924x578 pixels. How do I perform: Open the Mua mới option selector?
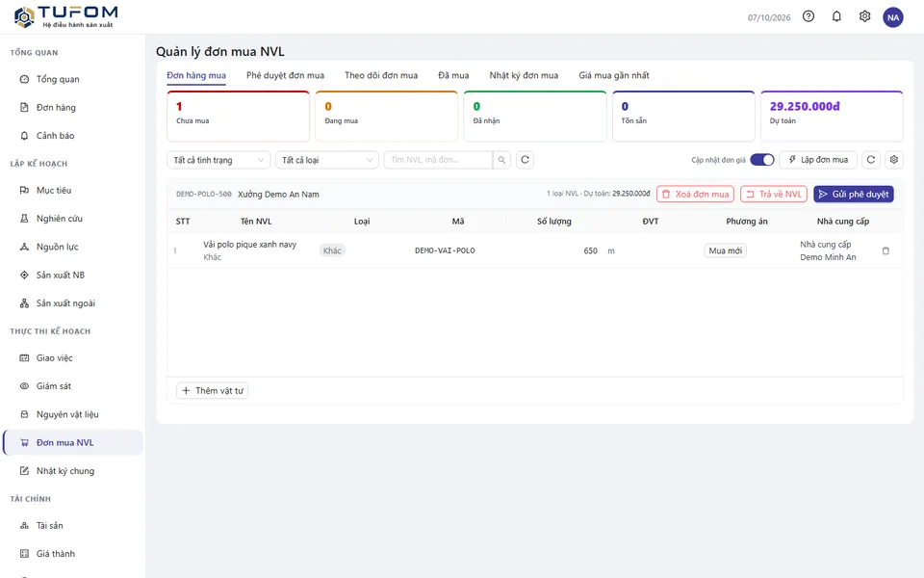click(x=726, y=250)
